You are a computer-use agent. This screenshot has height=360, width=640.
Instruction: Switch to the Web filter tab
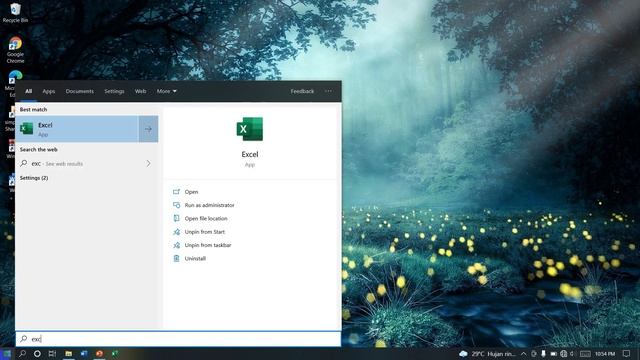coord(140,91)
